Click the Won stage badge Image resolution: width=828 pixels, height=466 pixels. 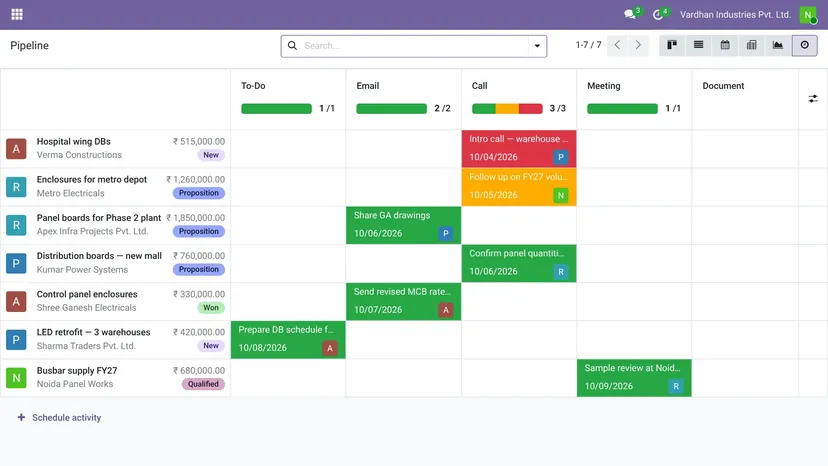tap(211, 307)
